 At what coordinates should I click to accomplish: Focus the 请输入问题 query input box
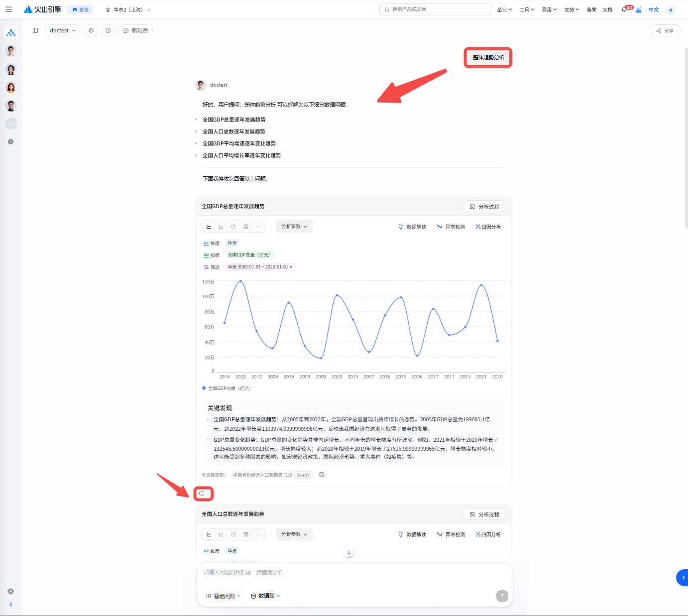point(354,573)
